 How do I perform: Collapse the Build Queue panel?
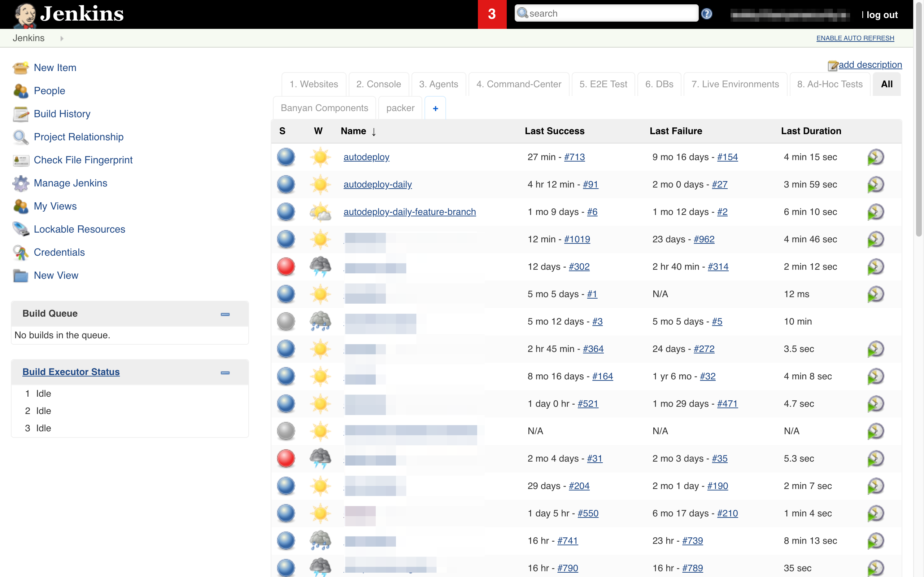click(225, 314)
